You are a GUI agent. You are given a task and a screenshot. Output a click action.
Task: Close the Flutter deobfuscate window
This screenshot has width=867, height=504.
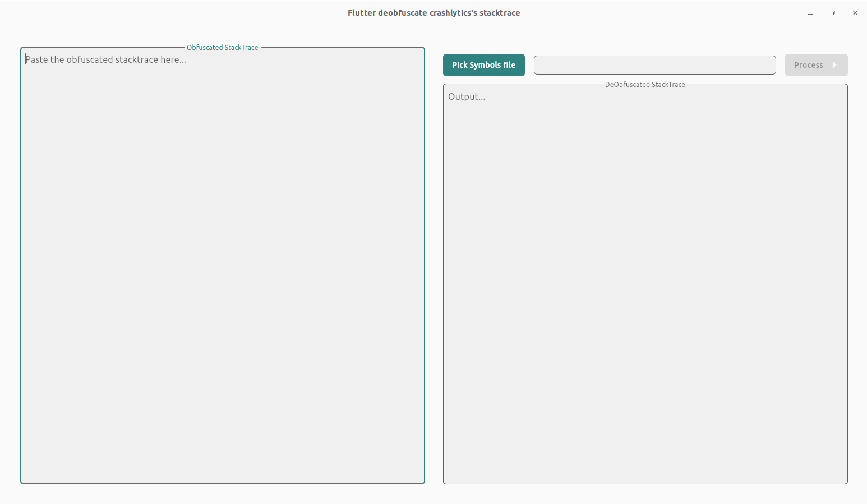[x=855, y=13]
